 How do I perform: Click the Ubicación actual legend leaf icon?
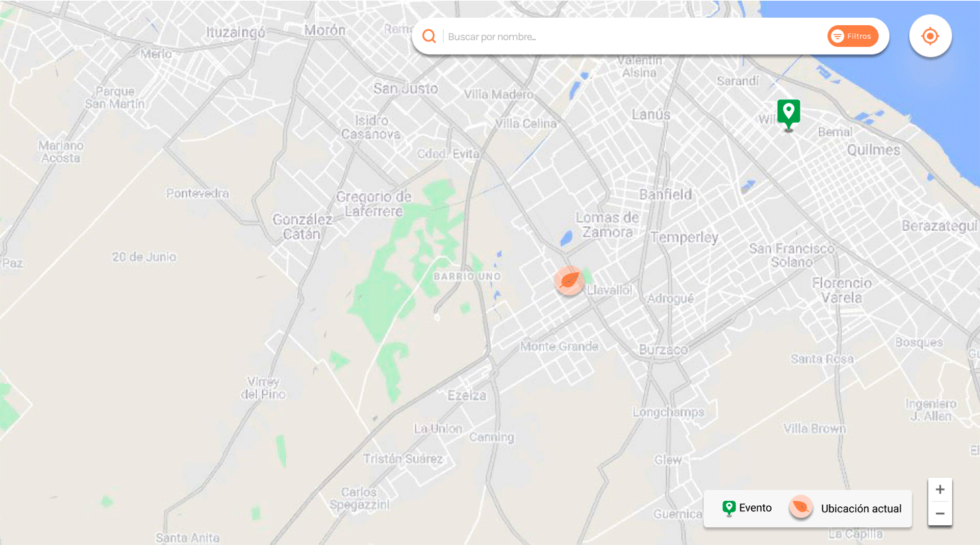click(801, 508)
